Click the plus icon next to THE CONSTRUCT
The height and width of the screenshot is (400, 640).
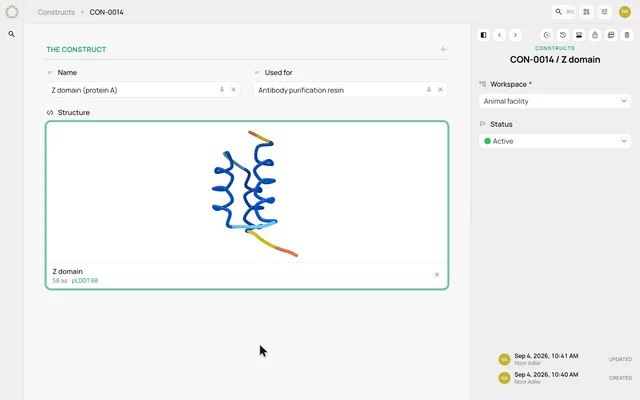(443, 49)
